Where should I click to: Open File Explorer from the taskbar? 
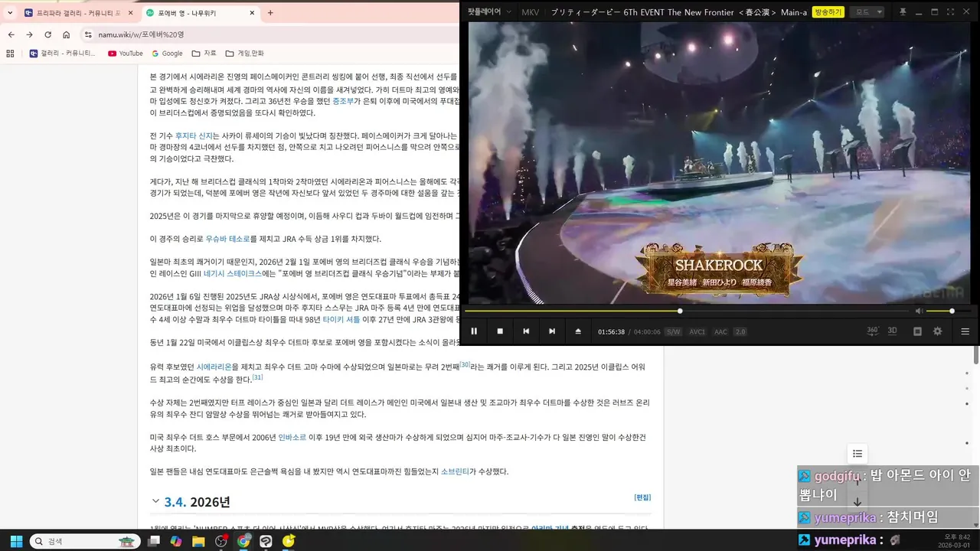(198, 541)
